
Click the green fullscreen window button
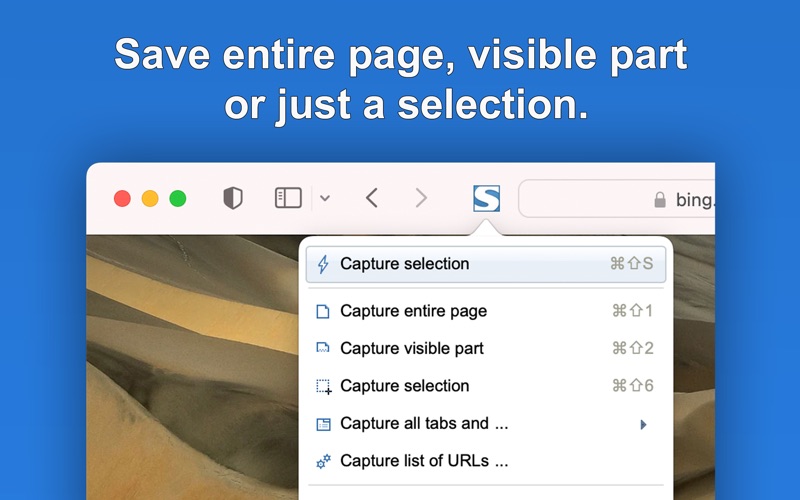[x=178, y=198]
